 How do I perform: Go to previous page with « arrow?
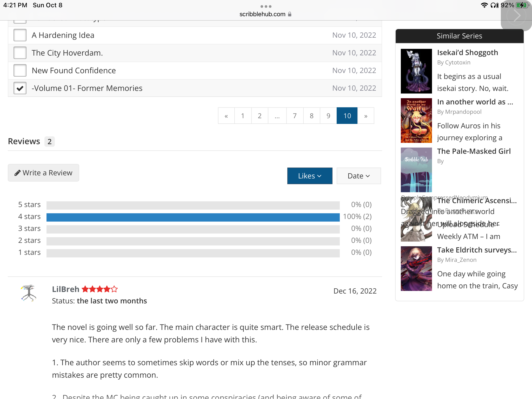[x=226, y=116]
